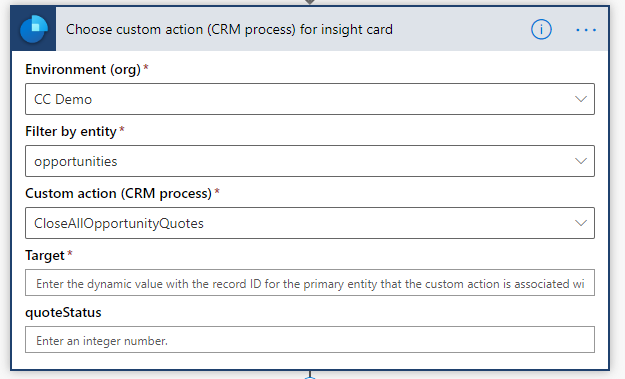
Task: Click the incoming arrow connector above the card
Action: (x=310, y=2)
